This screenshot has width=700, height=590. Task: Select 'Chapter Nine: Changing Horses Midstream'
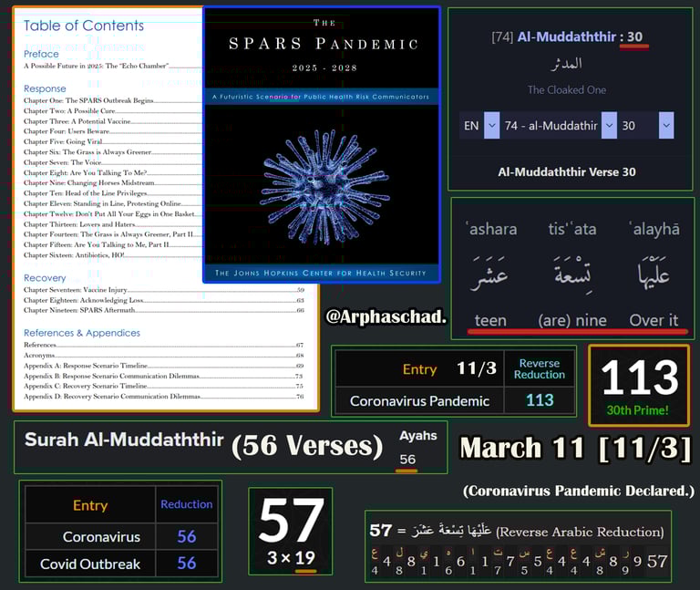pos(88,182)
